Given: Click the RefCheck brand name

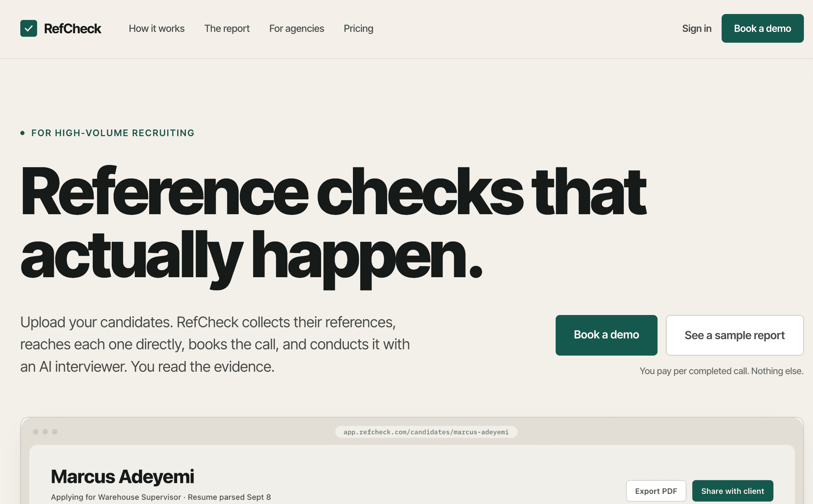Looking at the screenshot, I should click(72, 28).
